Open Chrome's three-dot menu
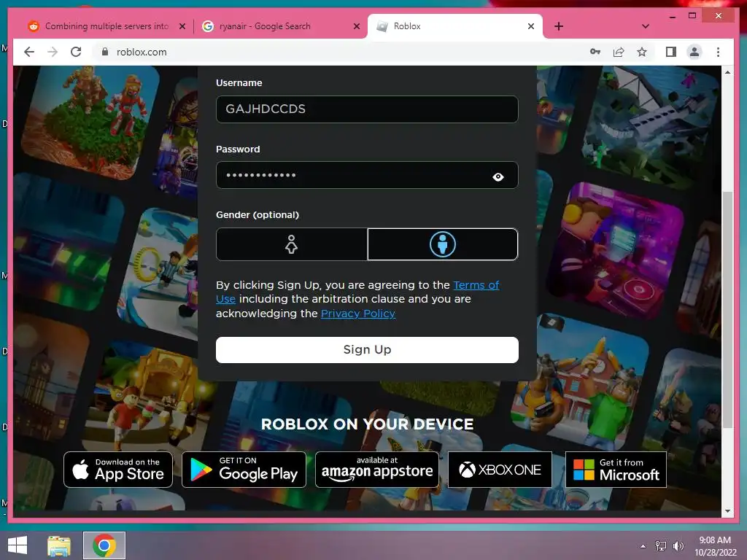The image size is (747, 560). tap(718, 52)
